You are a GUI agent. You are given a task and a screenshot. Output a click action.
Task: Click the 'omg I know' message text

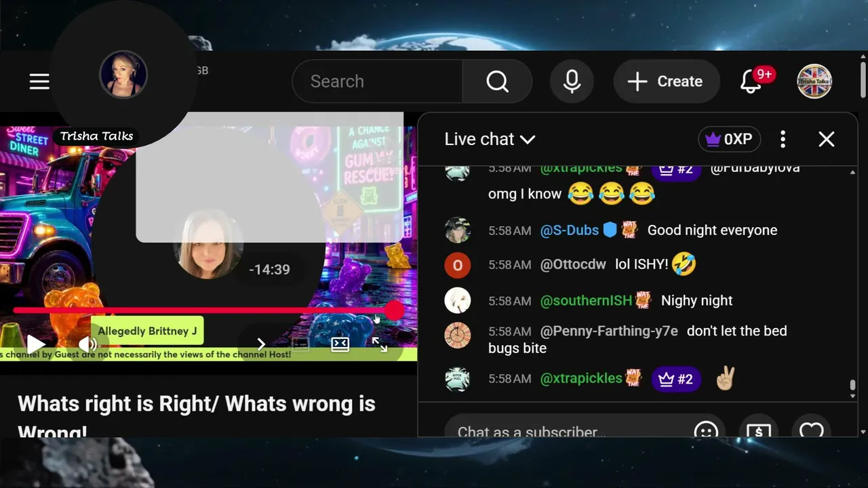(525, 194)
